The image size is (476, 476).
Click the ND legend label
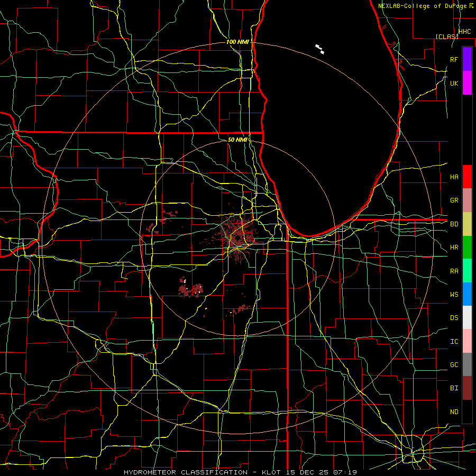(x=454, y=412)
